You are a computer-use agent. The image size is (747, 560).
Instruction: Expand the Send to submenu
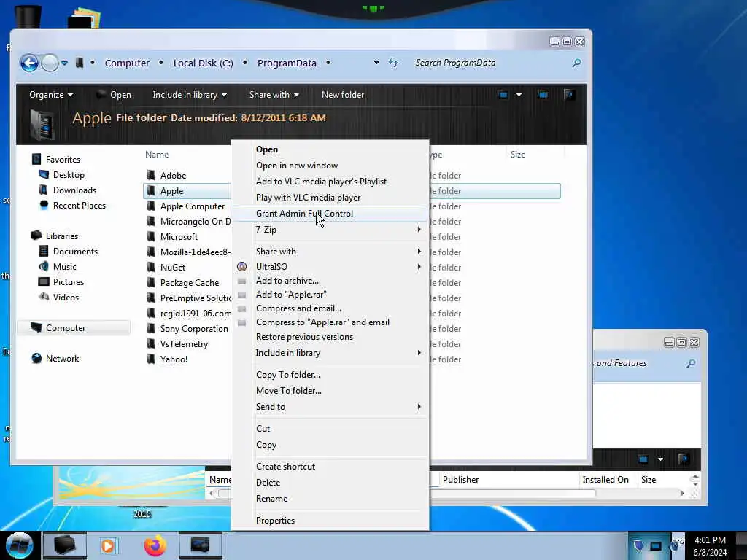click(330, 407)
